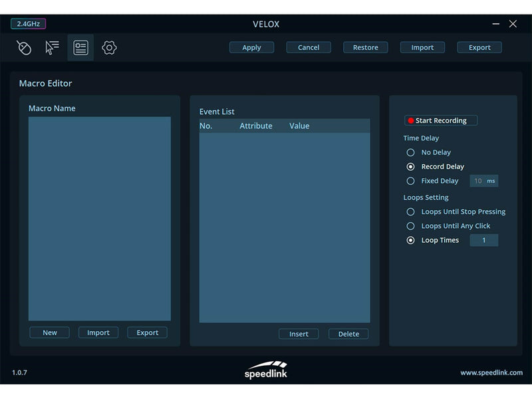The image size is (532, 399).
Task: Click the 'Attribute' column header
Action: [256, 126]
